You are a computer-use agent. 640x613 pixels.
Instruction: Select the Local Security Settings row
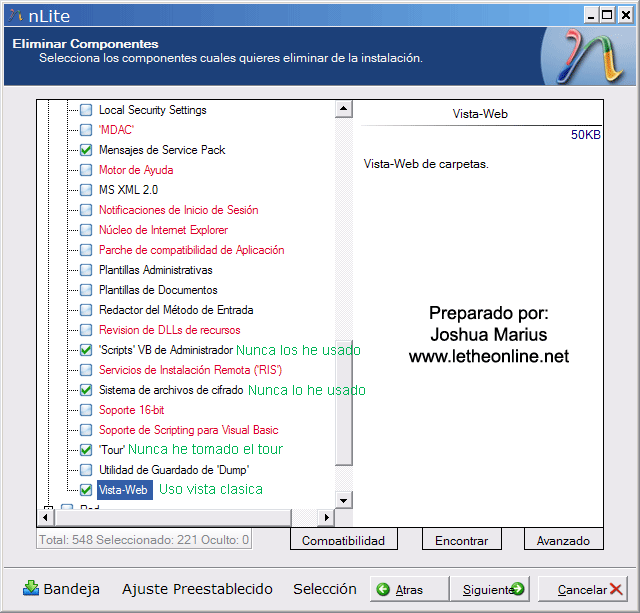153,110
